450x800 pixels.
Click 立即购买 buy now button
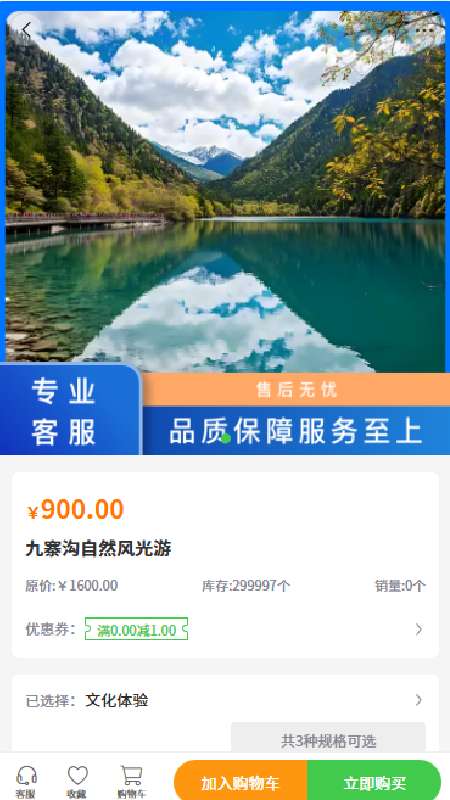coord(374,782)
